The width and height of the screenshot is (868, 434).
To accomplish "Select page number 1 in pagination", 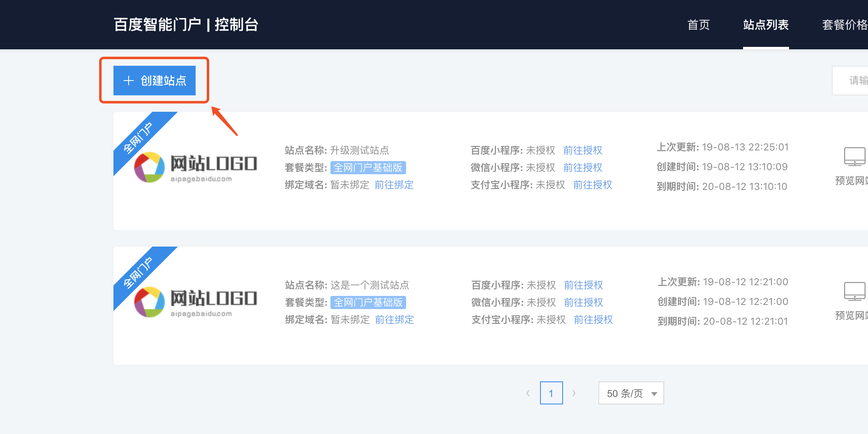I will coord(551,393).
